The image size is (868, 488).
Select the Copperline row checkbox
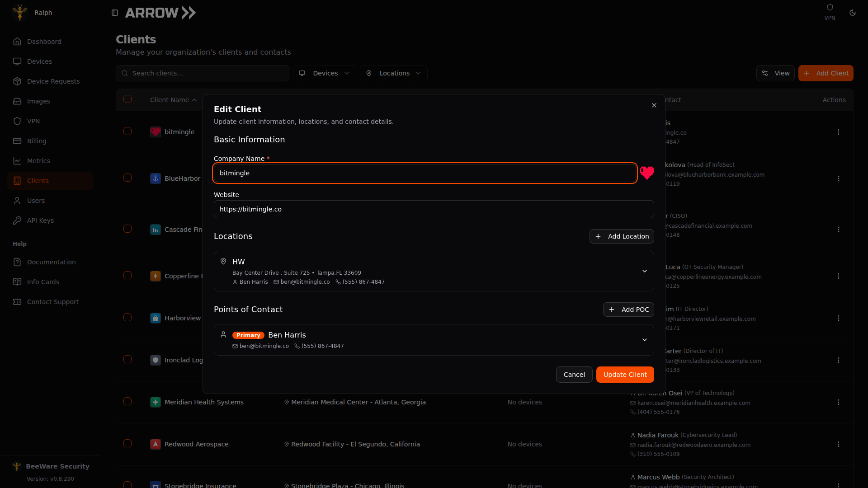tap(127, 275)
